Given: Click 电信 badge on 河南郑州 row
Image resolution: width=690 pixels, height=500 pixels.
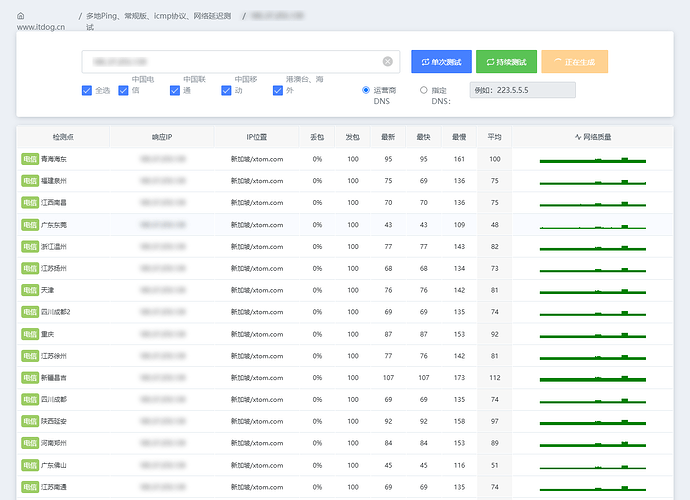Looking at the screenshot, I should tap(30, 443).
